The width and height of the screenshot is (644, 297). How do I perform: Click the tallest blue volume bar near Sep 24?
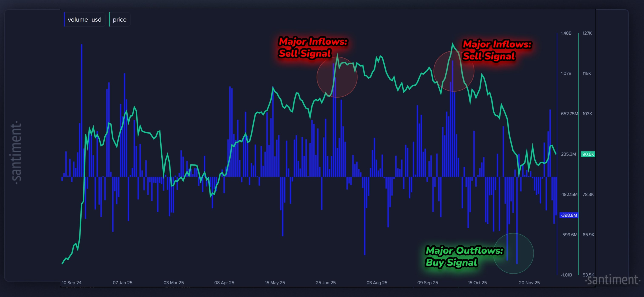[x=81, y=110]
